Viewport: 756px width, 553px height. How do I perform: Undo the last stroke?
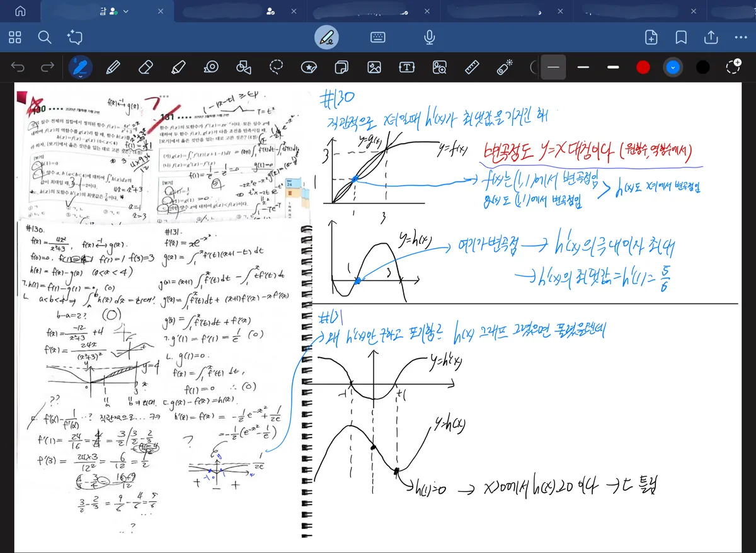(18, 67)
